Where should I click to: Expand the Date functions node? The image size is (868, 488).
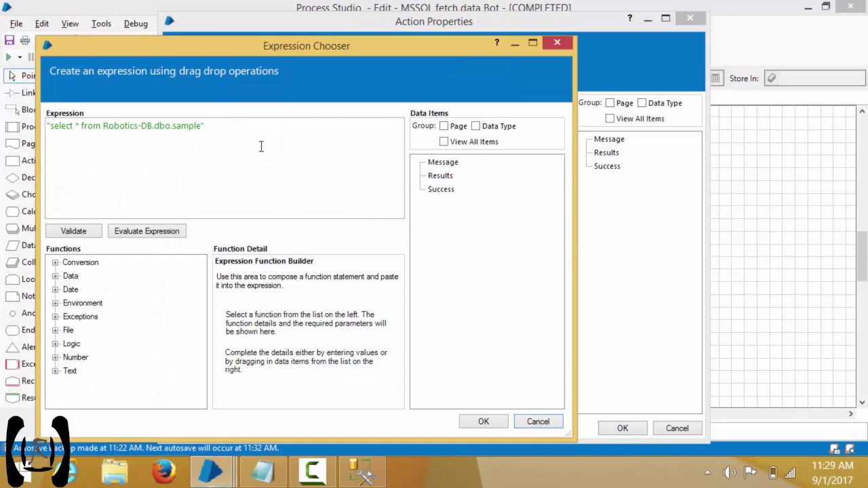(56, 289)
